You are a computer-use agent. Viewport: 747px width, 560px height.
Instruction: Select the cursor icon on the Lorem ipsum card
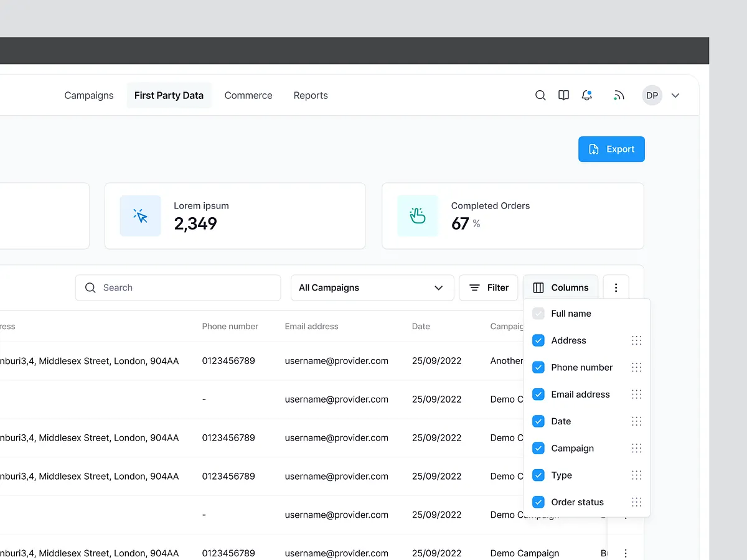(140, 216)
